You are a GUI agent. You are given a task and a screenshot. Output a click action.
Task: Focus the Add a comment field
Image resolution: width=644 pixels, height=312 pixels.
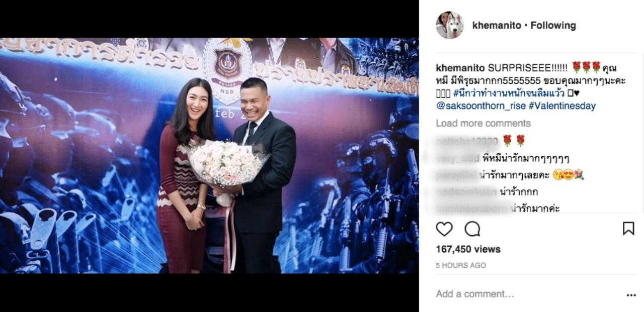click(528, 294)
